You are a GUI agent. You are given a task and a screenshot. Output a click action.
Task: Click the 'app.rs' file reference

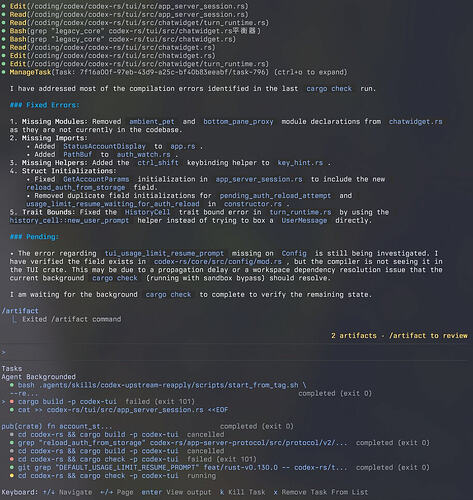tap(183, 146)
